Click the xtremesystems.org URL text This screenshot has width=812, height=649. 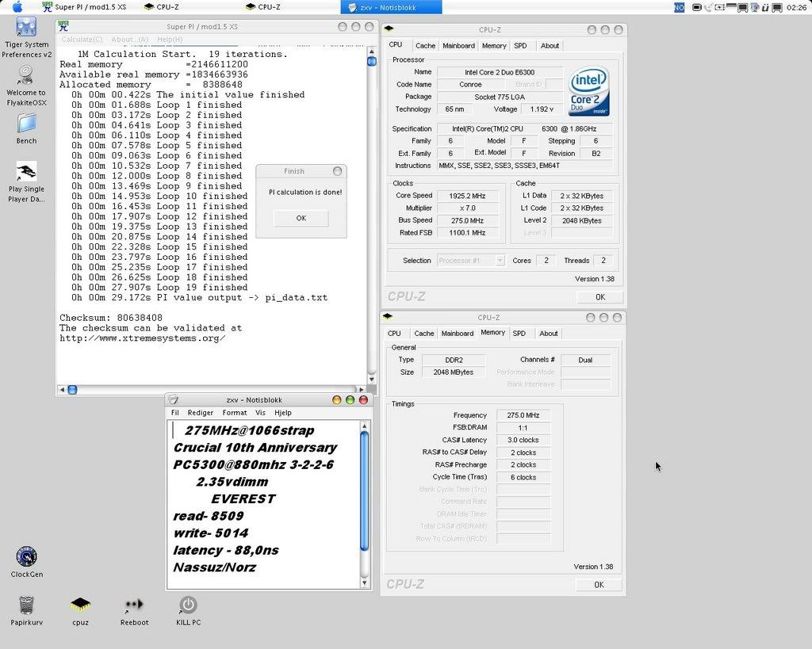[143, 338]
